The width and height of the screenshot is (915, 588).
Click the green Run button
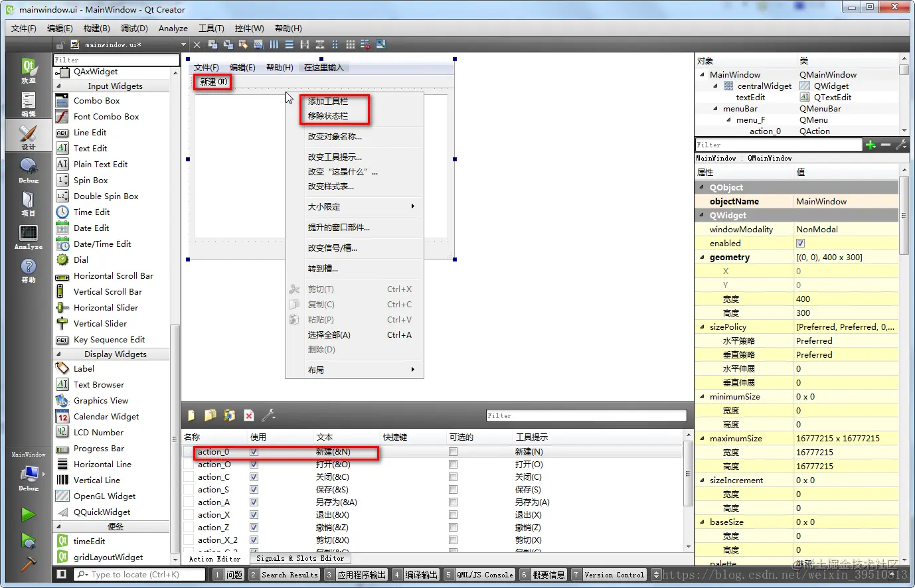pos(28,514)
